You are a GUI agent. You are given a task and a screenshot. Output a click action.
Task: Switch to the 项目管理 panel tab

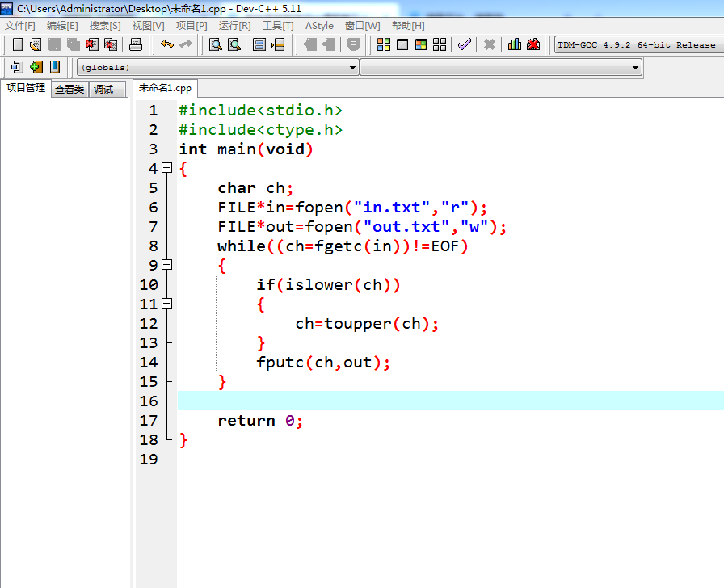pos(26,88)
